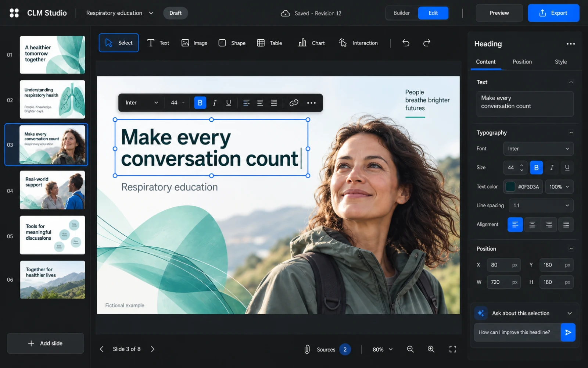Collapse the Position section
The image size is (588, 368).
(571, 249)
